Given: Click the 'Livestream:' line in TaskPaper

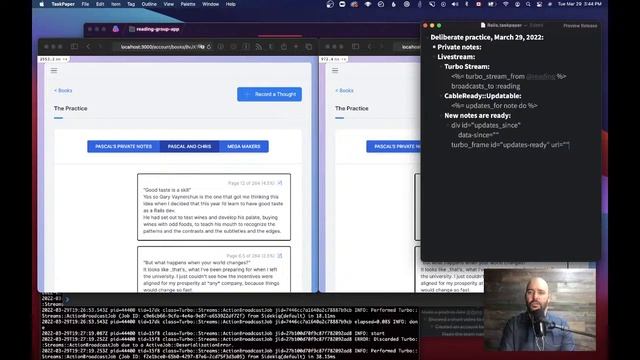Looking at the screenshot, I should click(x=456, y=57).
